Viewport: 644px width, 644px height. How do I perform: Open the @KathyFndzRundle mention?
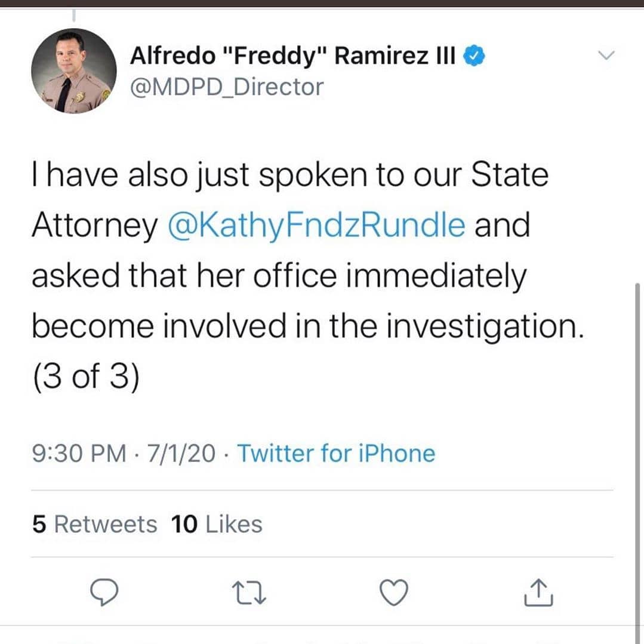[317, 225]
